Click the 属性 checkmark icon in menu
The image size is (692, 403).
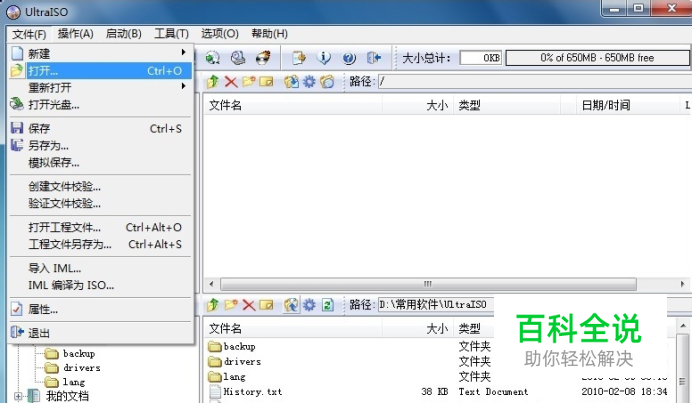tap(17, 309)
